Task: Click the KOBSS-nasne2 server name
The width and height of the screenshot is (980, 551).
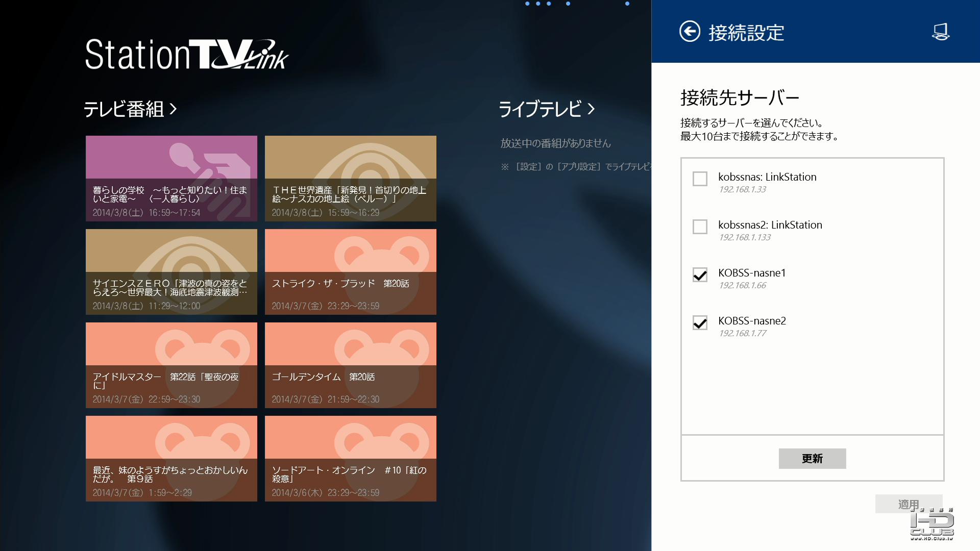Action: tap(752, 321)
